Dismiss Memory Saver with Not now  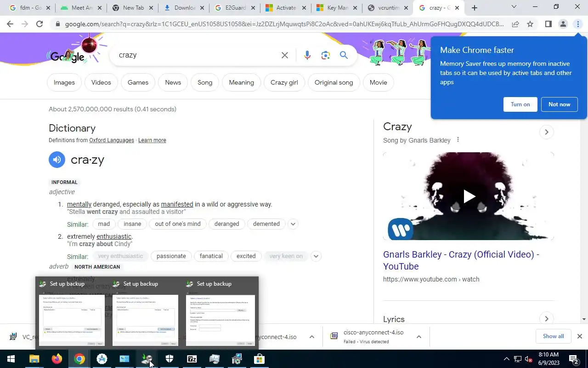point(559,104)
